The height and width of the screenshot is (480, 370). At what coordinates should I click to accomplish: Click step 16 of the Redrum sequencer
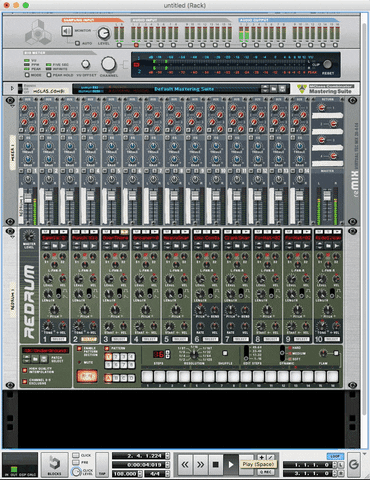click(x=332, y=376)
